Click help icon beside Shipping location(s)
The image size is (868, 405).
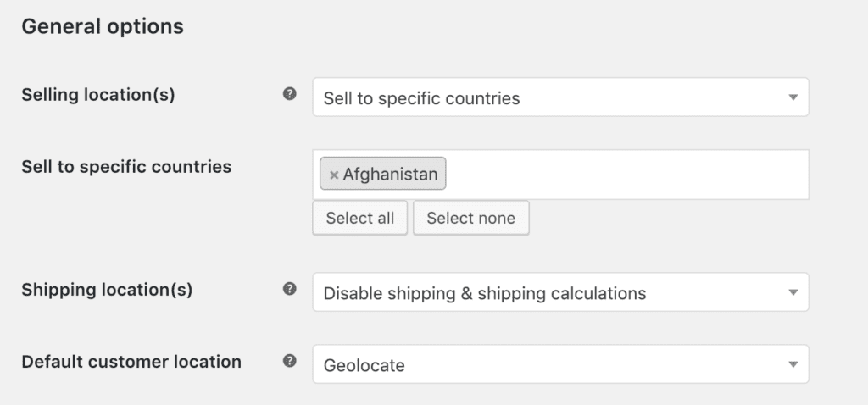(290, 289)
